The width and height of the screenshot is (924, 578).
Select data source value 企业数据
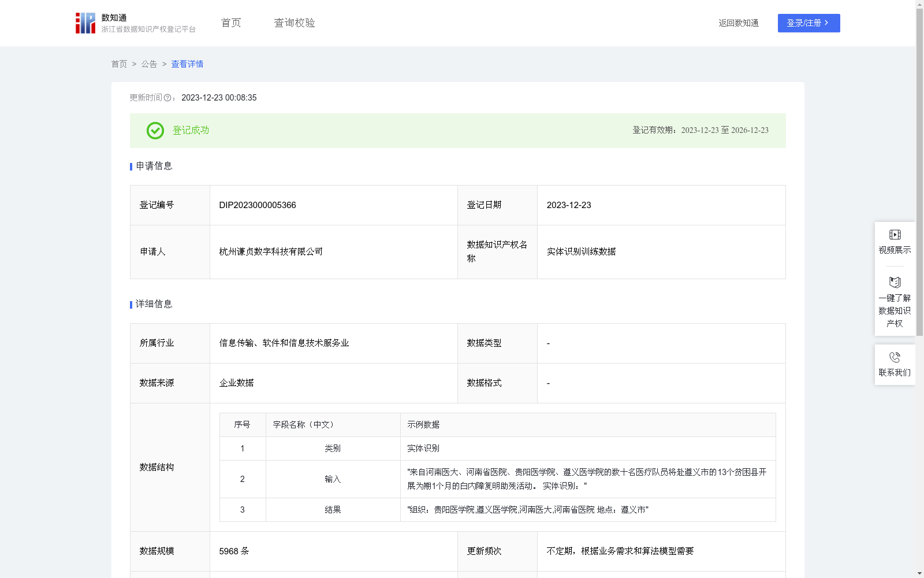click(236, 383)
